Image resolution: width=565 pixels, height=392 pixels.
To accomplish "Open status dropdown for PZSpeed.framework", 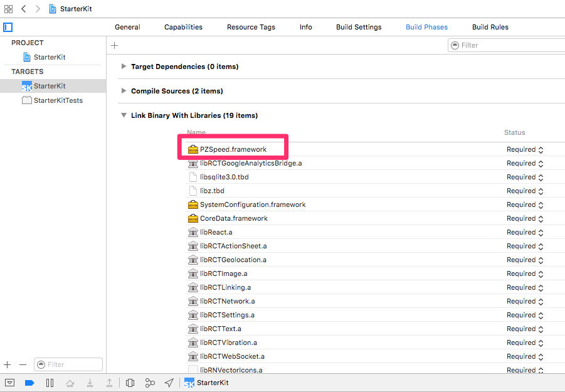I will (x=525, y=149).
